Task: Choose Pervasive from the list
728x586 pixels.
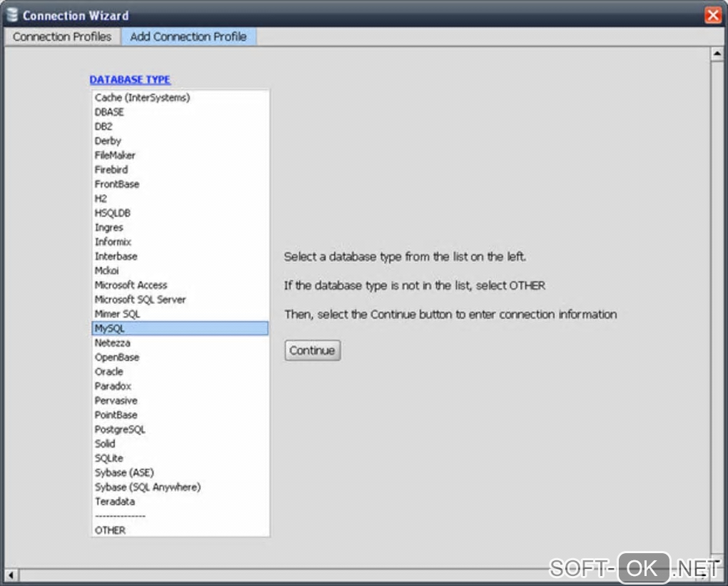Action: [x=180, y=400]
